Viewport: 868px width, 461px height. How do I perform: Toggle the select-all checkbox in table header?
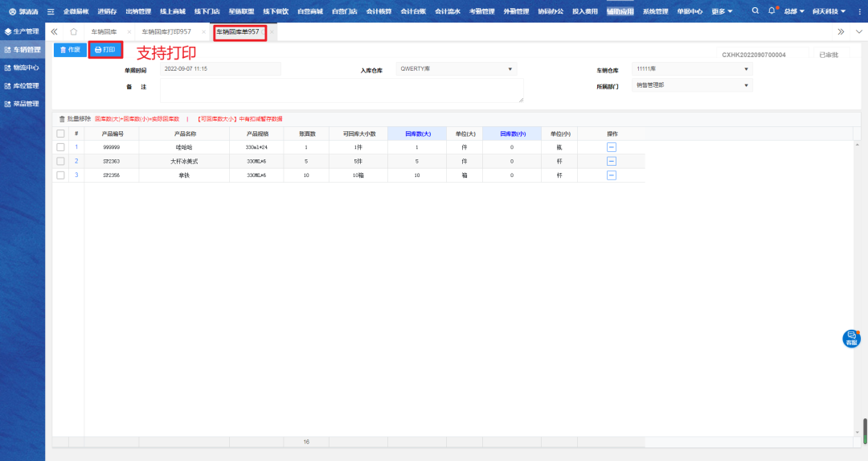60,134
